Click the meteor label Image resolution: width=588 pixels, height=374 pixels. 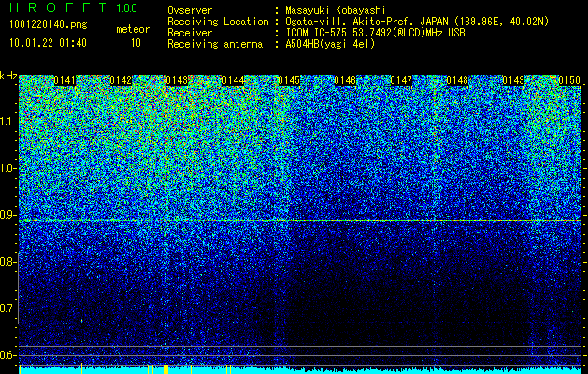pos(133,29)
